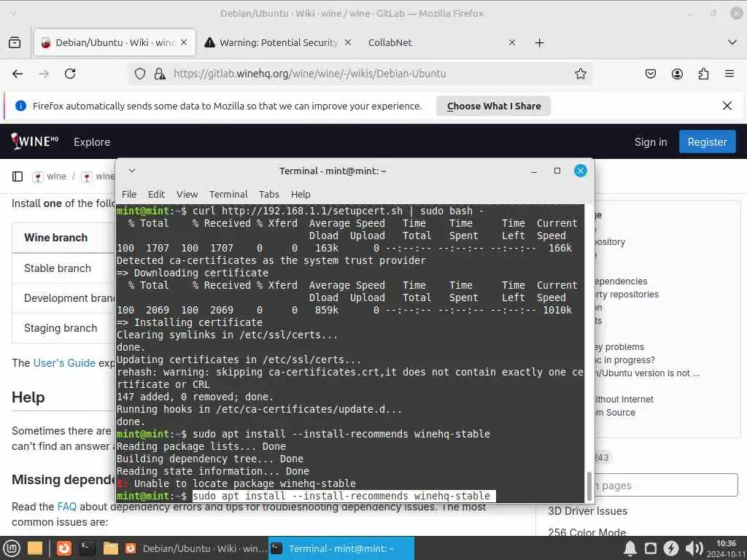
Task: Open the Linux Mint start menu
Action: [12, 548]
